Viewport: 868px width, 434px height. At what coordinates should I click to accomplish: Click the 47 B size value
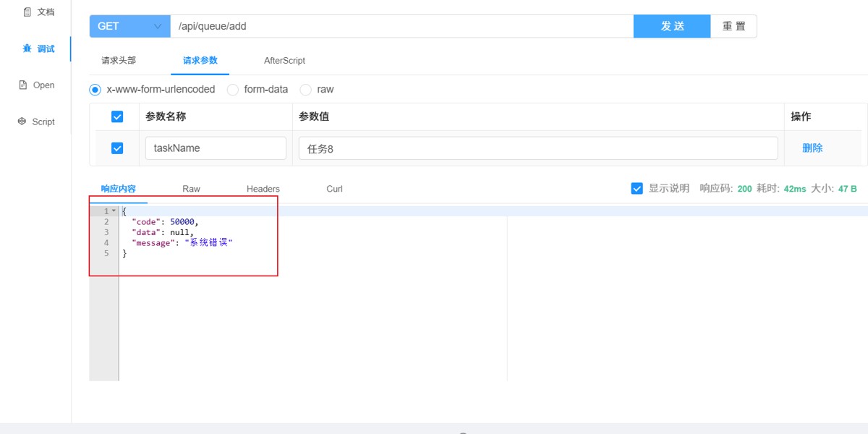click(848, 189)
